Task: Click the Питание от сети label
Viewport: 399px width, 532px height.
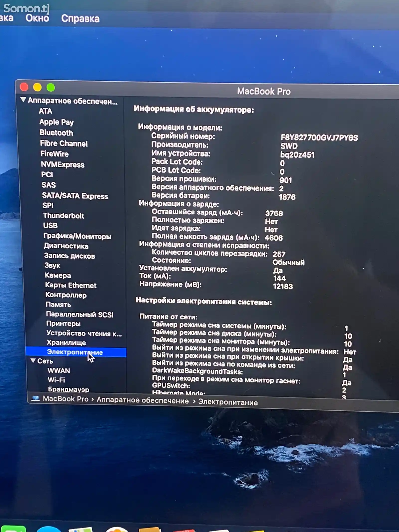Action: pyautogui.click(x=168, y=317)
